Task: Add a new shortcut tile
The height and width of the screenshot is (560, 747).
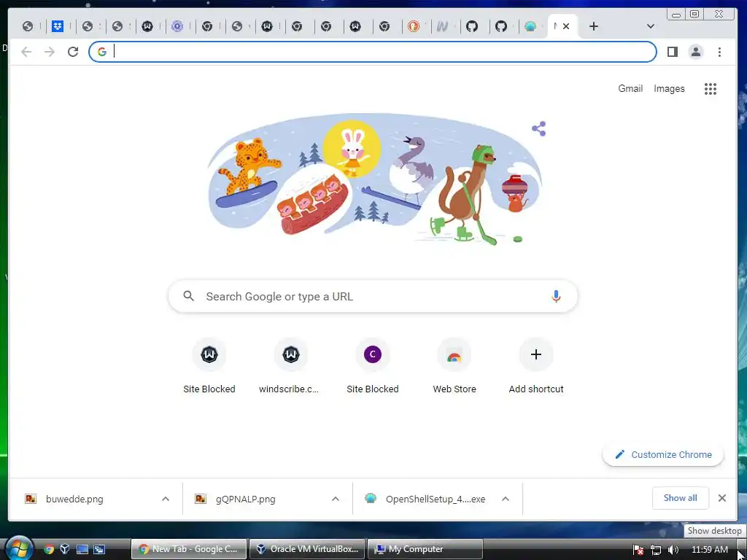Action: tap(536, 367)
